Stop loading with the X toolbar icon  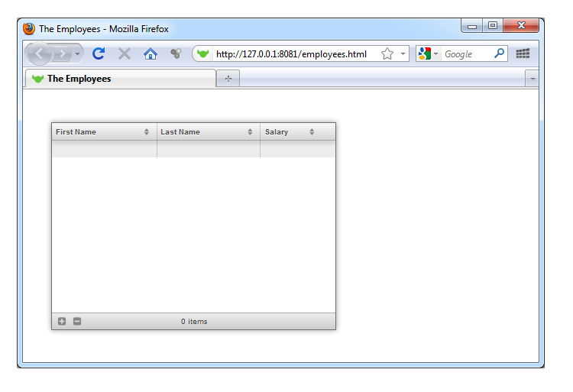[x=125, y=54]
